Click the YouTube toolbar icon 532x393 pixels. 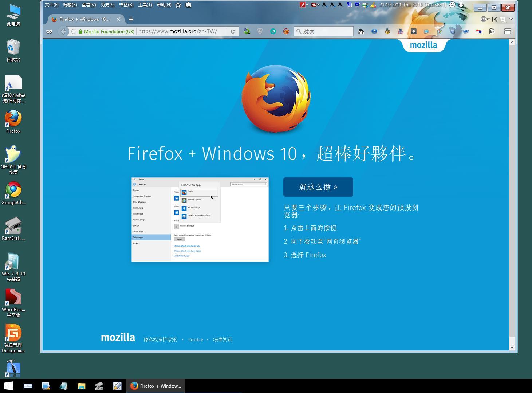pyautogui.click(x=361, y=31)
